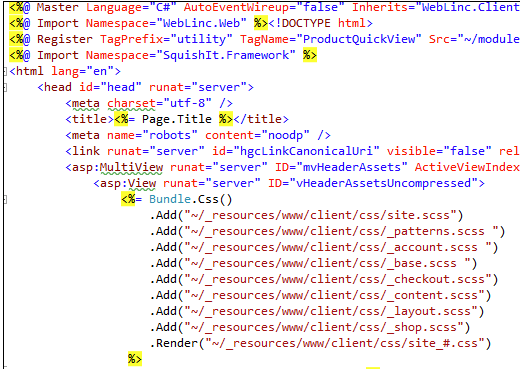Click the closing %> tag after Render
Screen dimensions: 520x369
point(135,359)
